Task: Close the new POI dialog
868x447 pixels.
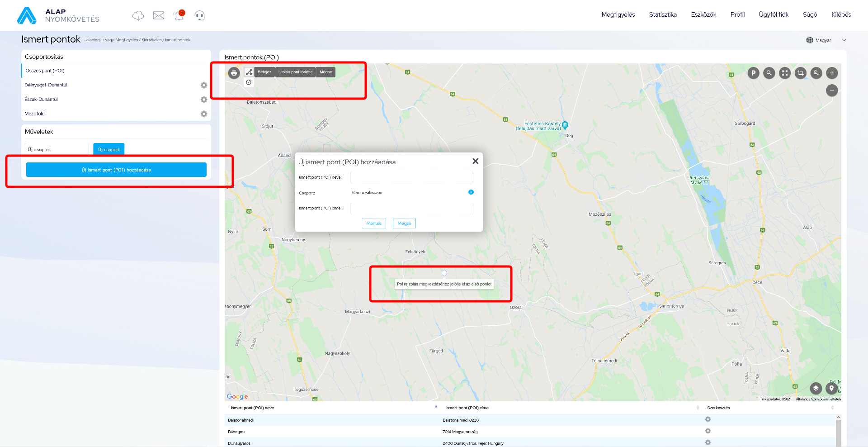Action: pyautogui.click(x=475, y=161)
